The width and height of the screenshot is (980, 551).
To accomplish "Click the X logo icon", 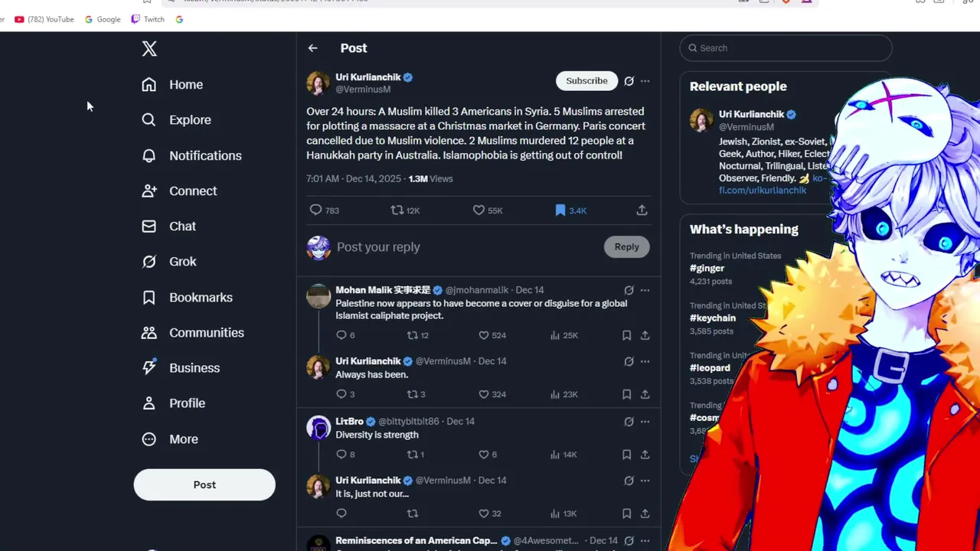I will point(149,49).
